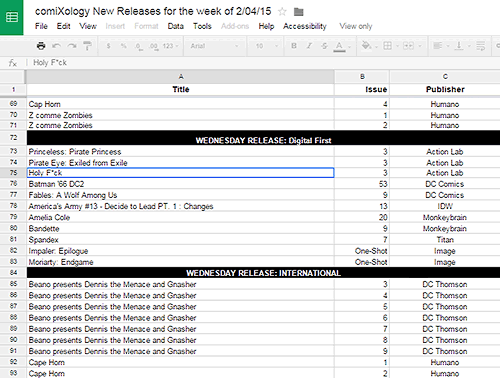
Task: Click the Publisher header cell
Action: coord(445,89)
